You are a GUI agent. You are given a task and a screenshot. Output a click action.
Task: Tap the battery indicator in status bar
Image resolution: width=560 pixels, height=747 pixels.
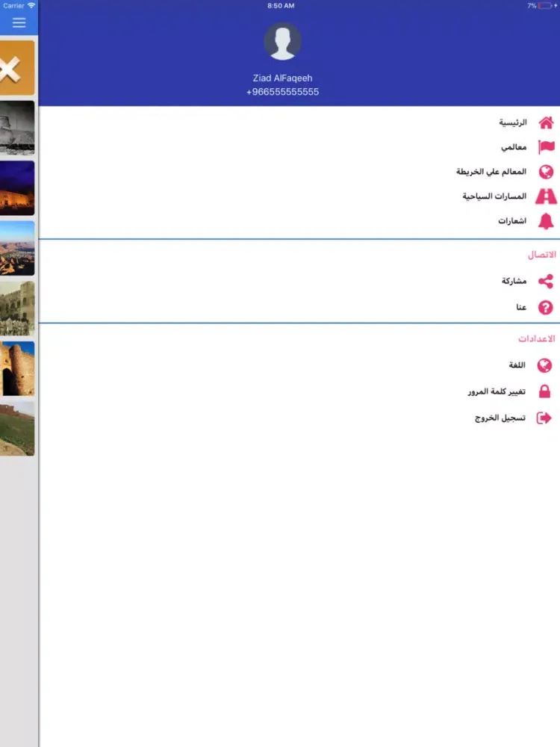click(545, 6)
